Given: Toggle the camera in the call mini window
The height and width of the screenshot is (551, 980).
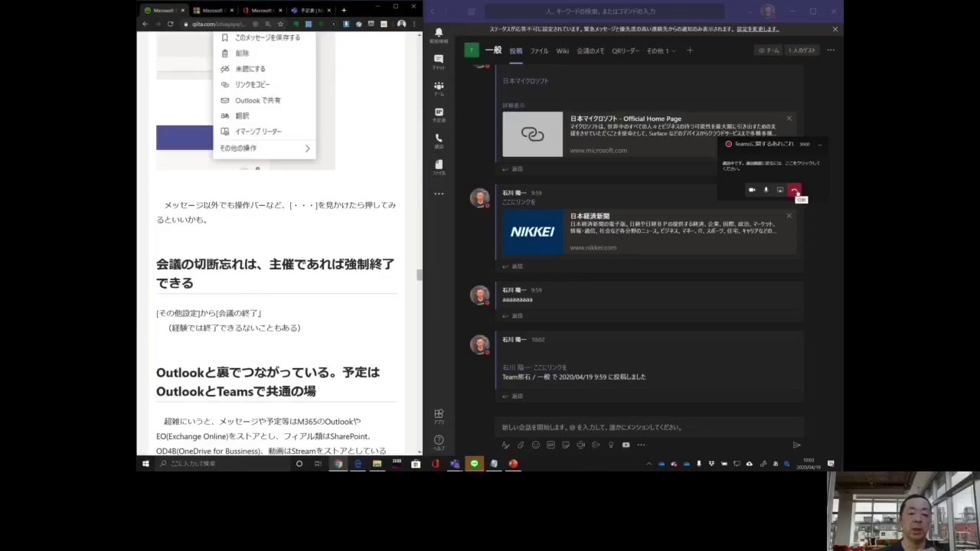Looking at the screenshot, I should point(752,190).
